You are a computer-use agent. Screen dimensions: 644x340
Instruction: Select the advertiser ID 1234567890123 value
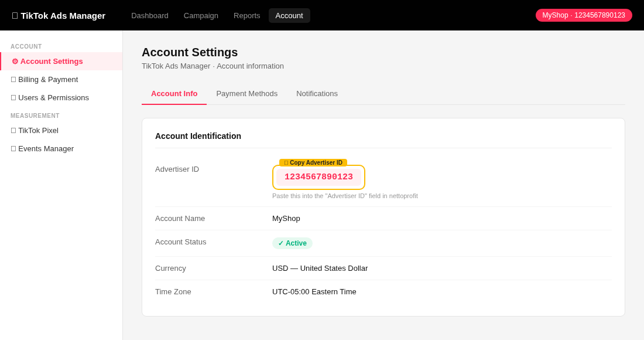pyautogui.click(x=318, y=177)
